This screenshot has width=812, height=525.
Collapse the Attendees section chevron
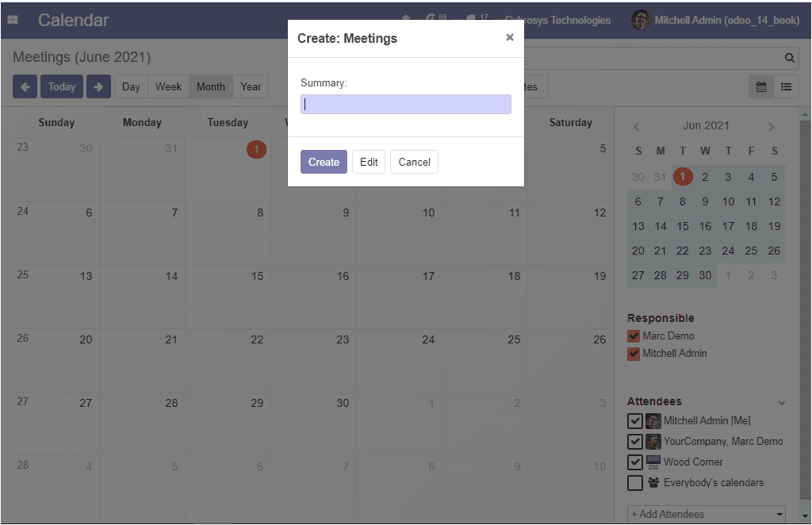click(x=782, y=403)
